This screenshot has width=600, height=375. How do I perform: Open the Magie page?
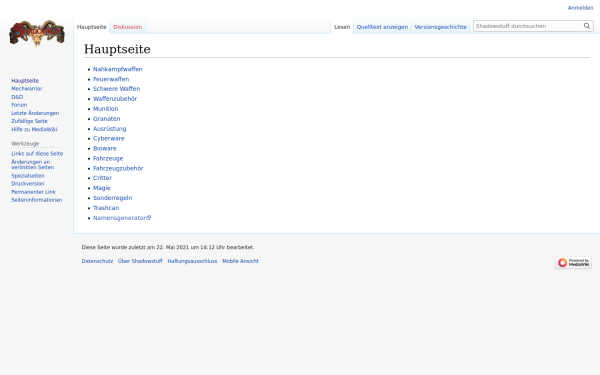tap(101, 188)
